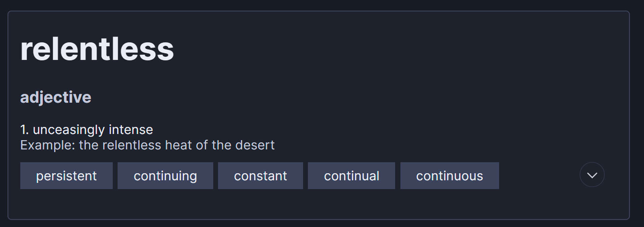Click the circular chevron icon beside the synonyms

[x=592, y=175]
